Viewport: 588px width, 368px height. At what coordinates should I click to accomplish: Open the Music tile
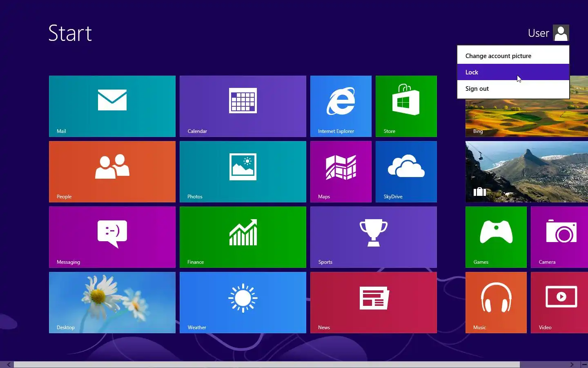click(x=496, y=303)
